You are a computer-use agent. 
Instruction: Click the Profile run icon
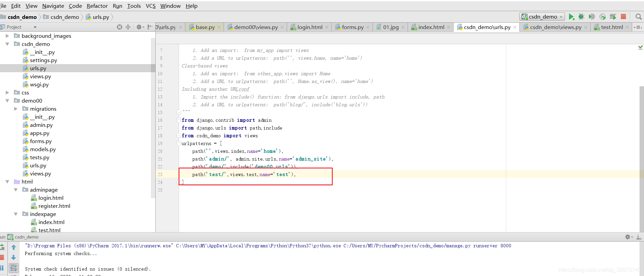[603, 17]
